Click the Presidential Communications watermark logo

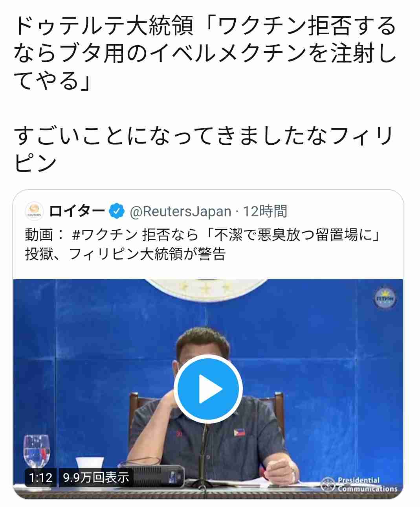coord(359,485)
